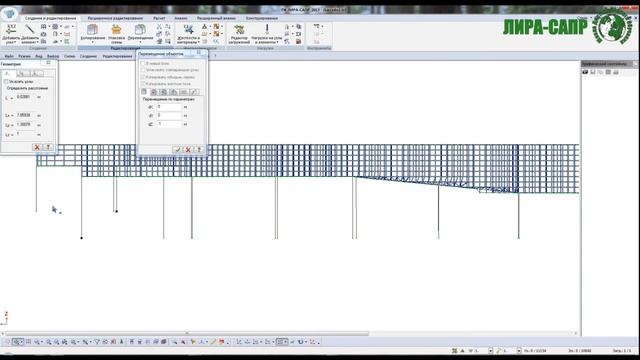Click Нагрузки на узлы и элементы icon

coord(267,29)
